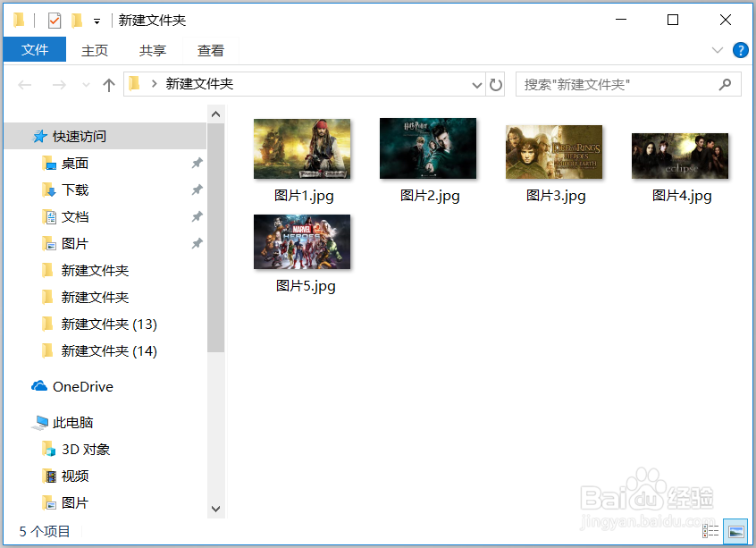The image size is (756, 548).
Task: Switch to details view in status bar
Action: tap(710, 531)
